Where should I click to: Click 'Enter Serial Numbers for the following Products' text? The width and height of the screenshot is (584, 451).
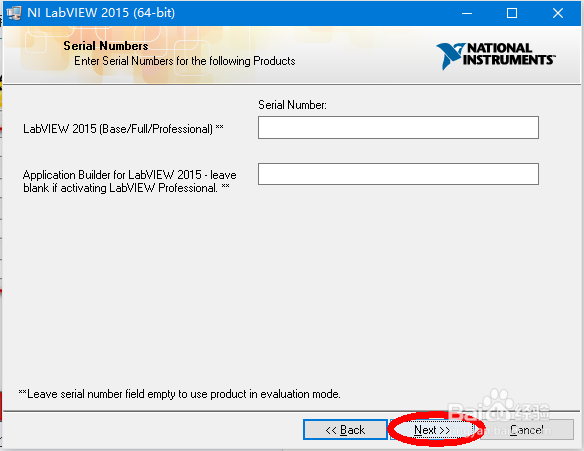[x=185, y=61]
